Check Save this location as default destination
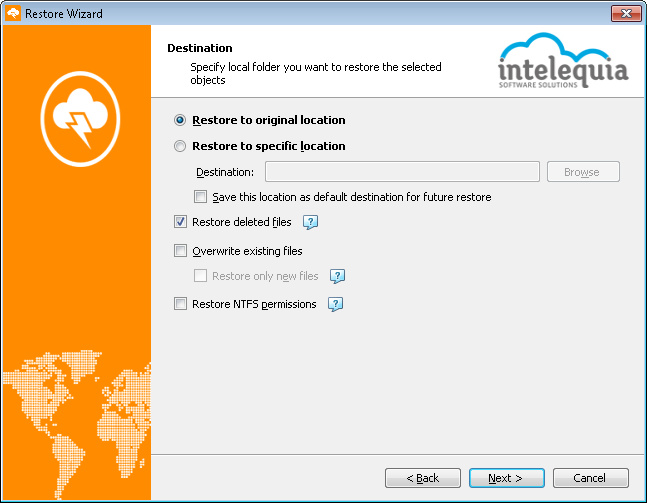 (201, 197)
